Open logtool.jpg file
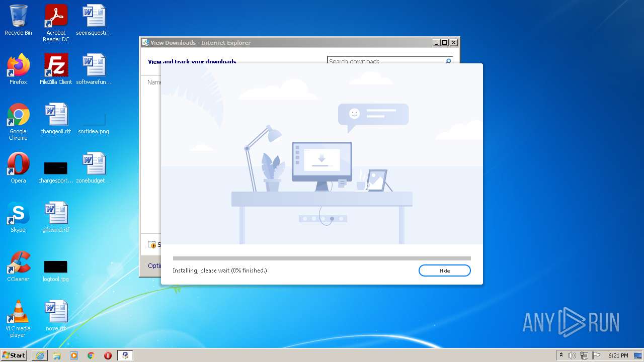The height and width of the screenshot is (362, 644). point(56,270)
